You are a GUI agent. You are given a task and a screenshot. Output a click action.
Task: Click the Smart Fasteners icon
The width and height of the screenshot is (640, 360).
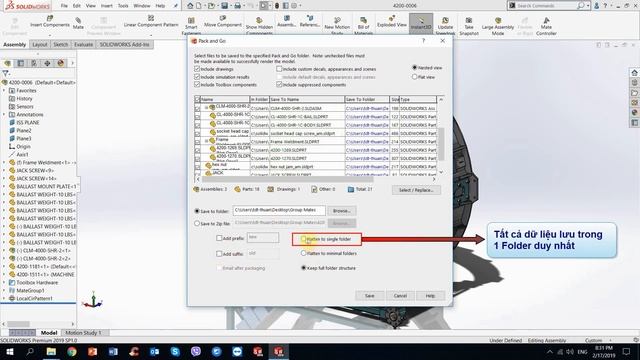click(x=191, y=20)
